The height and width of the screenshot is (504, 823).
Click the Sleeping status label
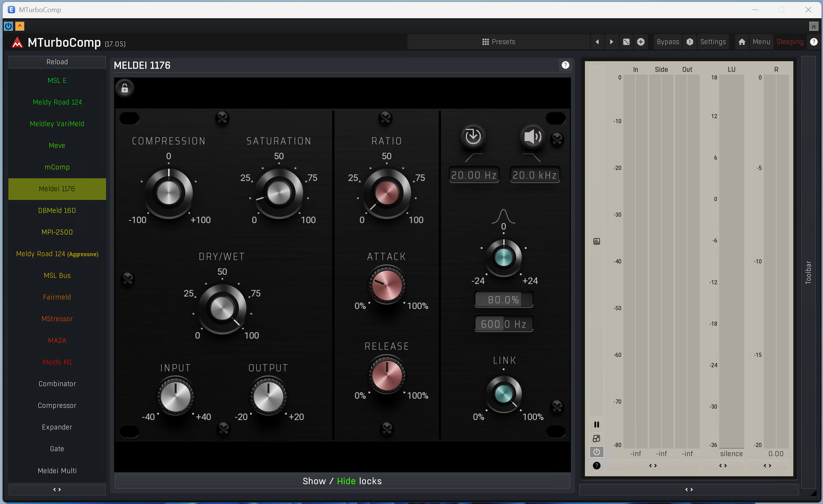click(790, 42)
